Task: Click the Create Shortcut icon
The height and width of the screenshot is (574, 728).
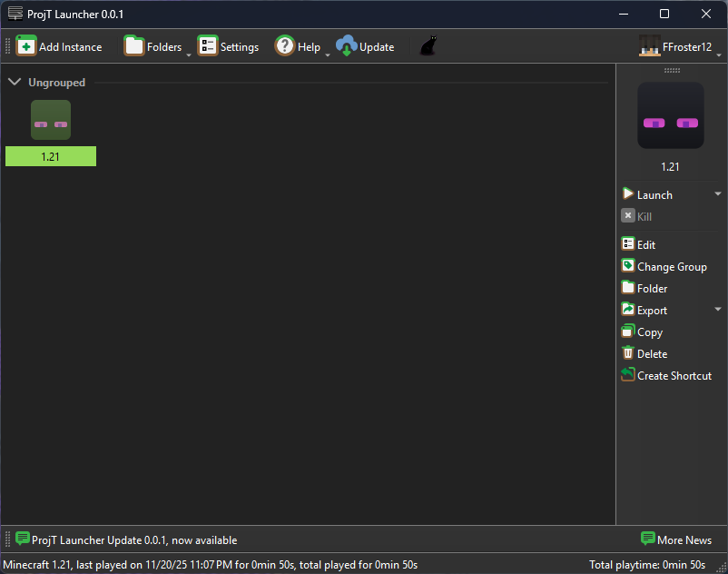Action: 627,375
